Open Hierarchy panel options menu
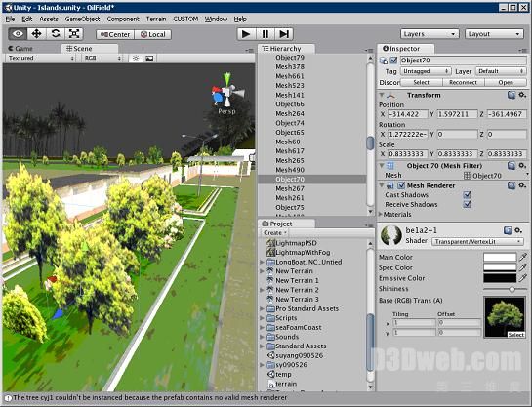Screen dimensions: 532x407 click(x=370, y=50)
